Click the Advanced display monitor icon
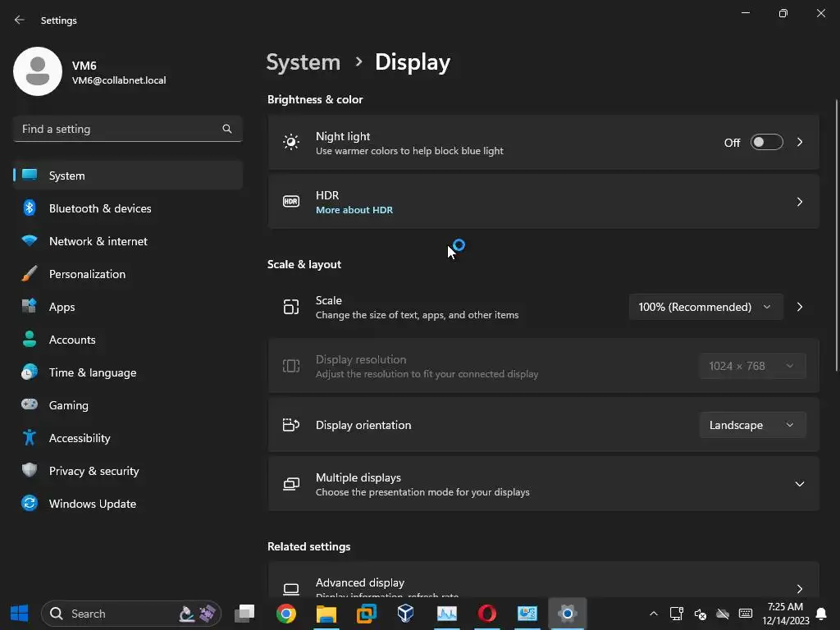840x630 pixels. tap(291, 589)
